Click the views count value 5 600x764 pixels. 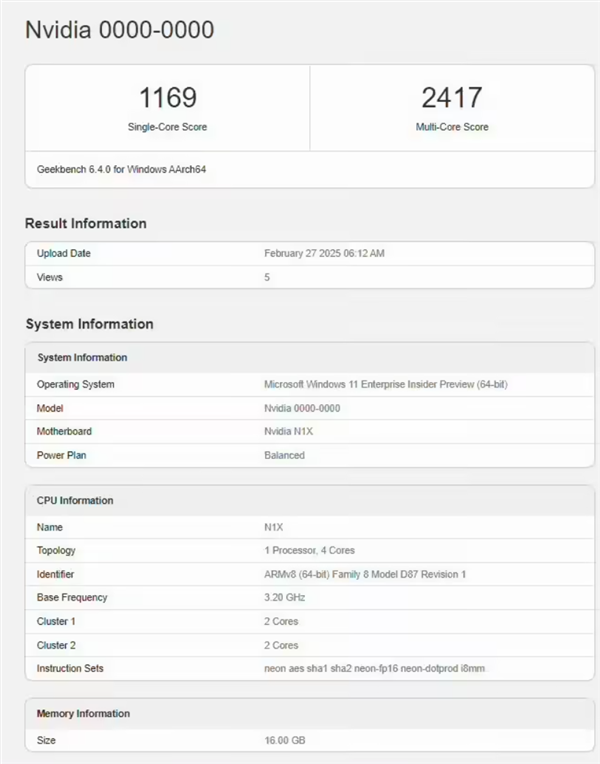pyautogui.click(x=267, y=277)
